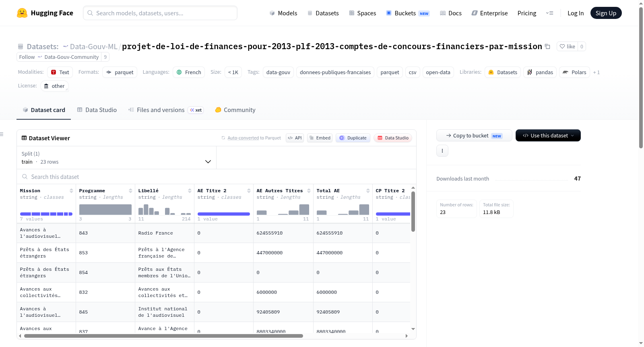644x347 pixels.
Task: Focus the main search models field
Action: [x=160, y=13]
